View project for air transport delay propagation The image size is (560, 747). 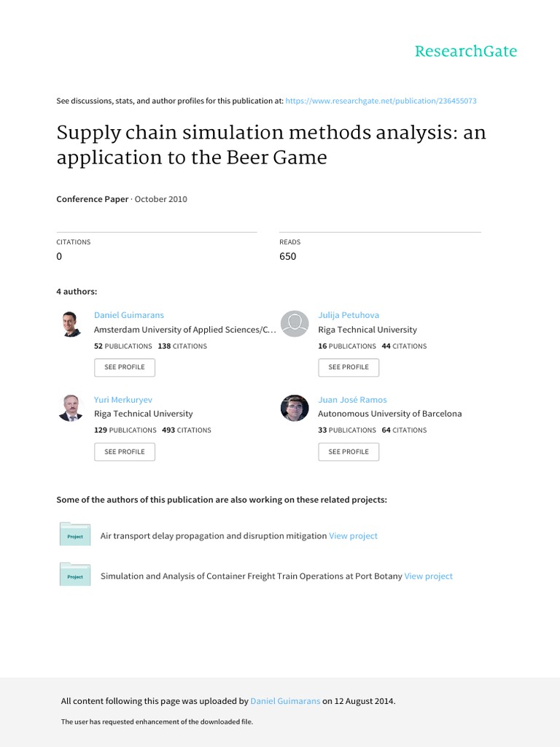click(x=353, y=535)
